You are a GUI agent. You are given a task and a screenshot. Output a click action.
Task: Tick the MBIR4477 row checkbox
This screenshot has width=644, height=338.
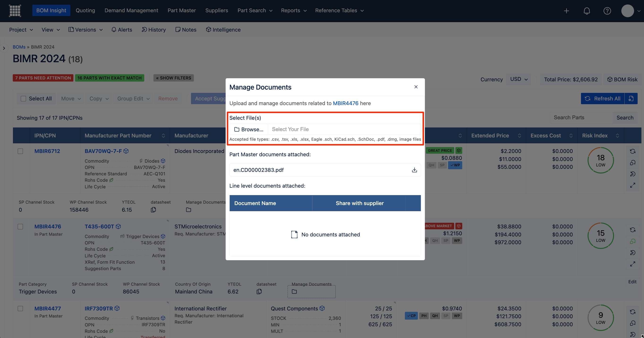[21, 309]
